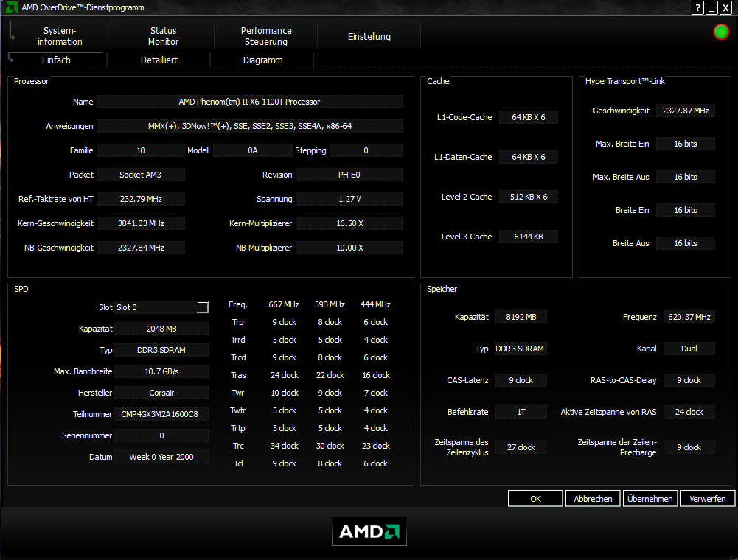This screenshot has width=738, height=560.
Task: Open the help question mark button
Action: click(x=697, y=7)
